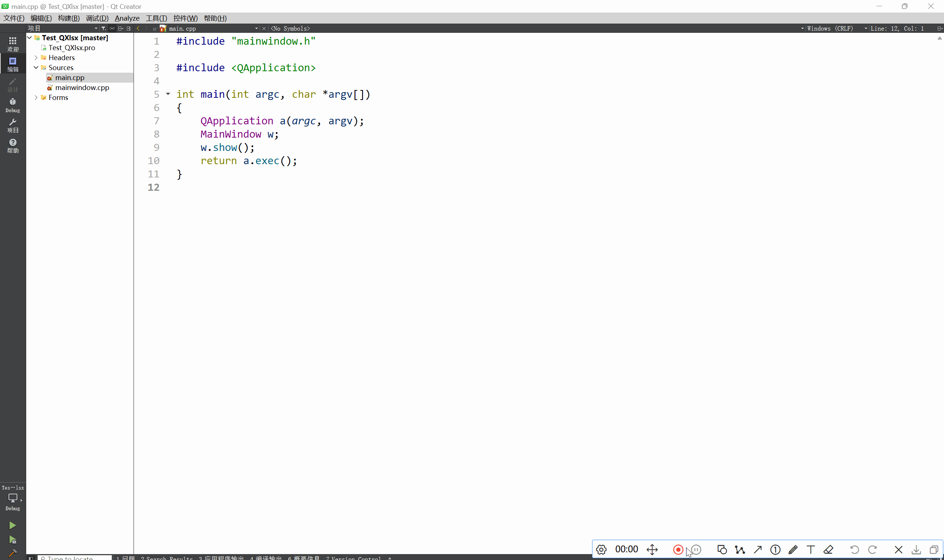
Task: Collapse the Sources folder
Action: pos(36,68)
